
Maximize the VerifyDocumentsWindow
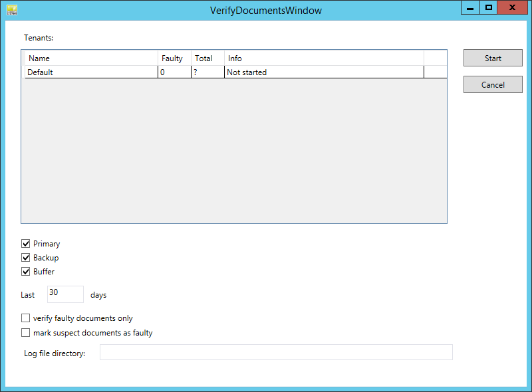[490, 7]
